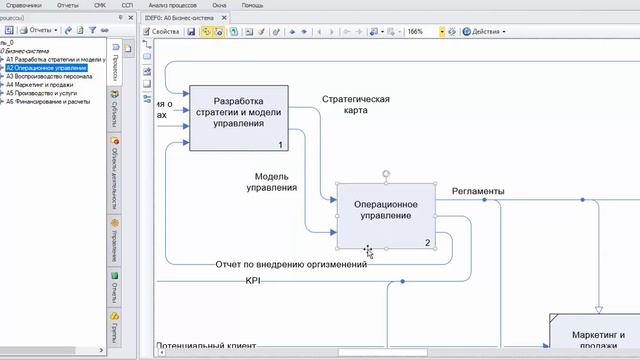This screenshot has height=360, width=640.
Task: Click the first blue diamond arrow icon
Action: coord(292,31)
